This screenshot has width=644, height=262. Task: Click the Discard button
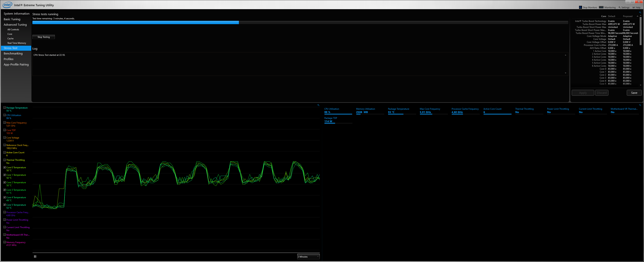click(x=602, y=93)
